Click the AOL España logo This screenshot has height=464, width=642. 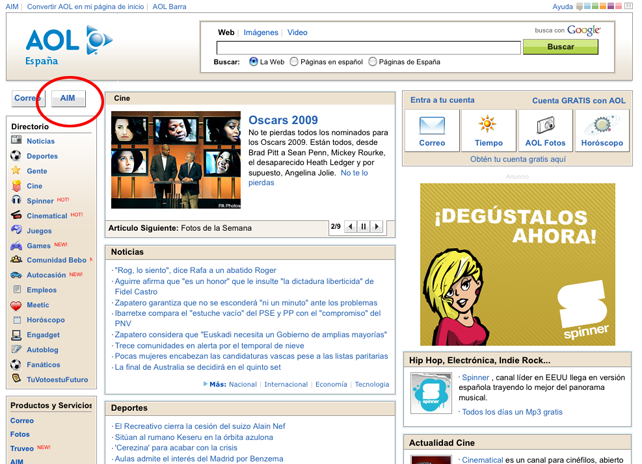coord(68,45)
